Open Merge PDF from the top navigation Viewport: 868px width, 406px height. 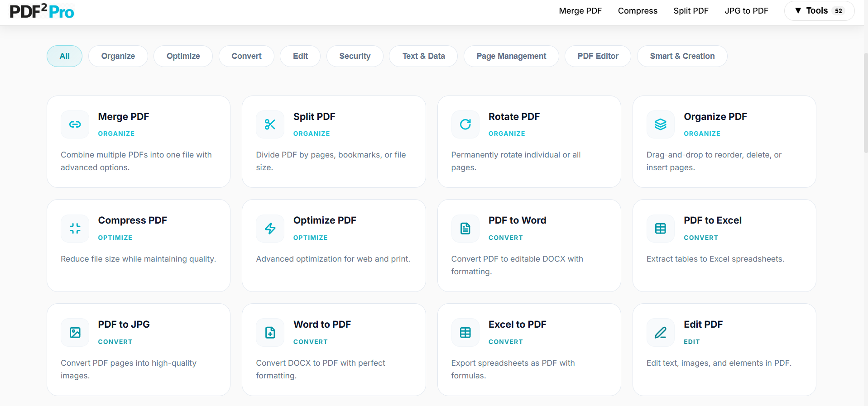point(580,10)
